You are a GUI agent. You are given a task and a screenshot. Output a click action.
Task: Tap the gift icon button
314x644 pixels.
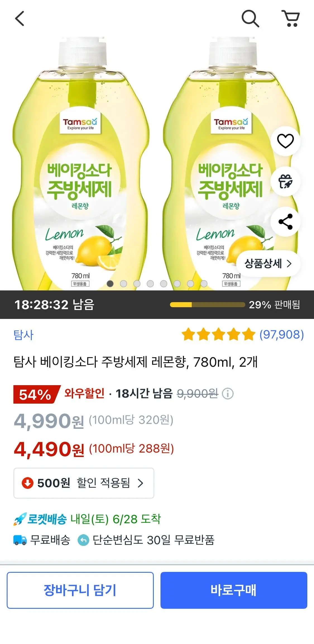pyautogui.click(x=285, y=181)
